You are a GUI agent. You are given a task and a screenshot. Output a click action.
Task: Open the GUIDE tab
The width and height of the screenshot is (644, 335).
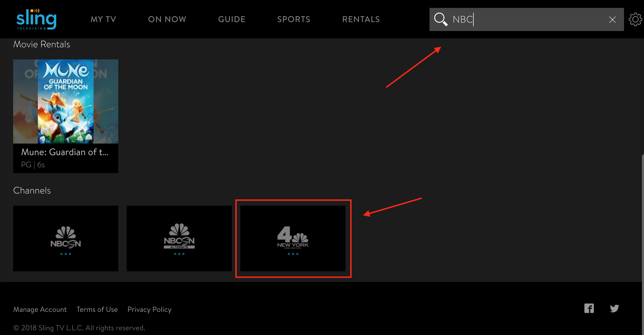232,19
